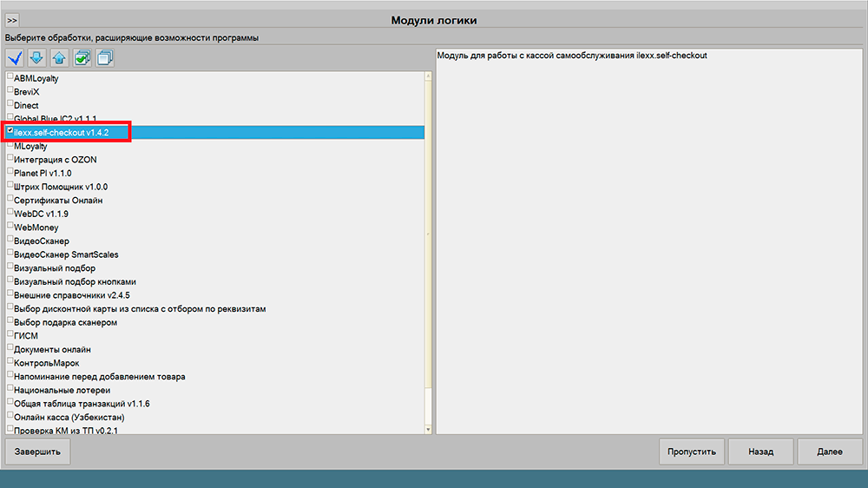Select the ВидеоСканер row
This screenshot has height=488, width=868.
point(215,241)
